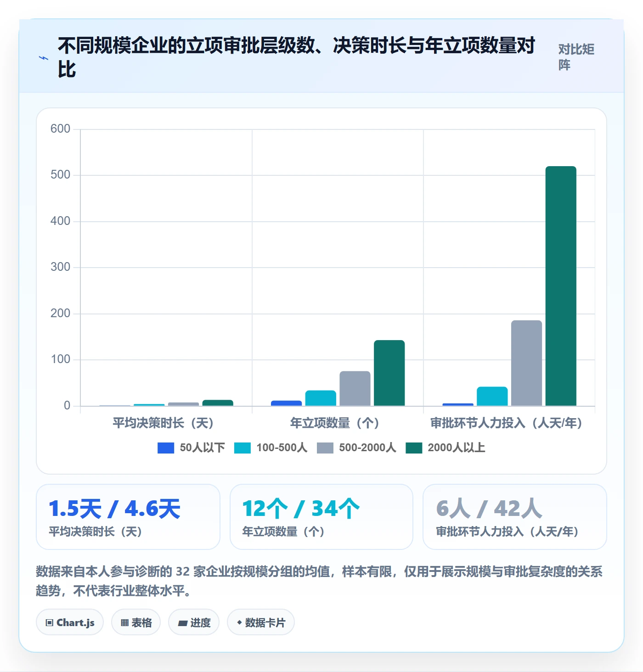Click the 12个 / 34个 value in the stat card
The width and height of the screenshot is (643, 672).
coord(301,509)
